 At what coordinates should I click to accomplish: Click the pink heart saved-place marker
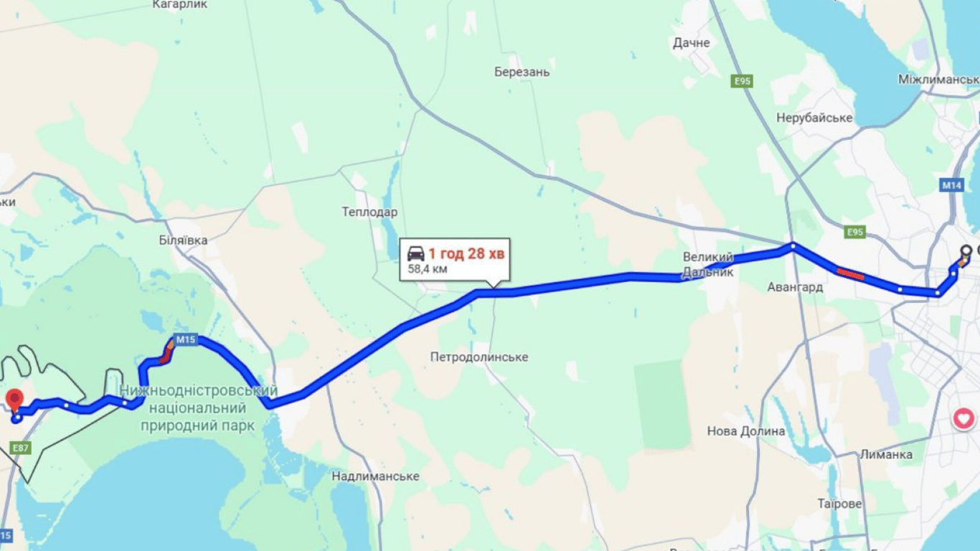[x=963, y=418]
